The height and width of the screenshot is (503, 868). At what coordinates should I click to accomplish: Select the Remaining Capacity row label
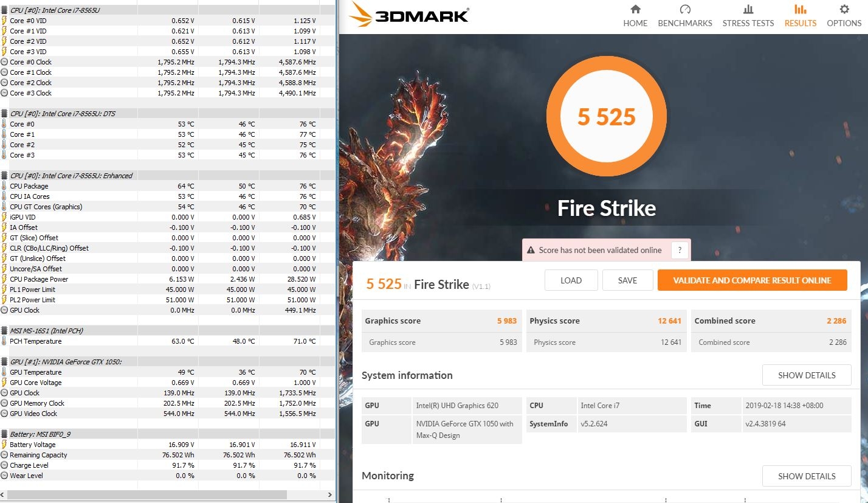[38, 455]
